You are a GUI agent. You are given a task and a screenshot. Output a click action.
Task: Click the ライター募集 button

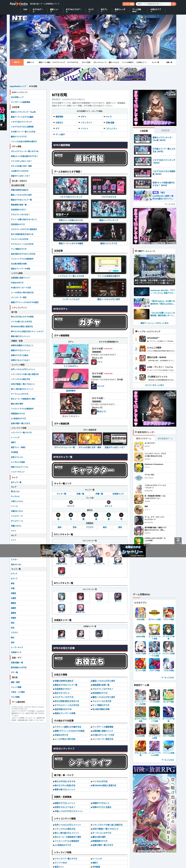click(x=128, y=4)
